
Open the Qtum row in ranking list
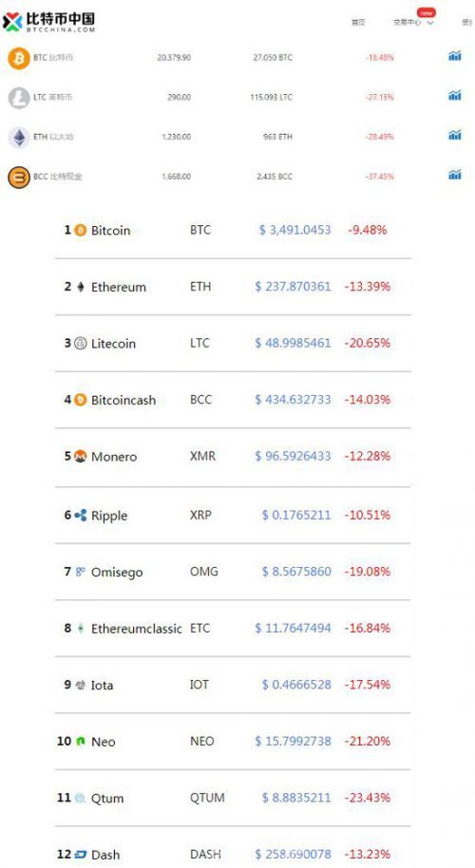tap(233, 798)
